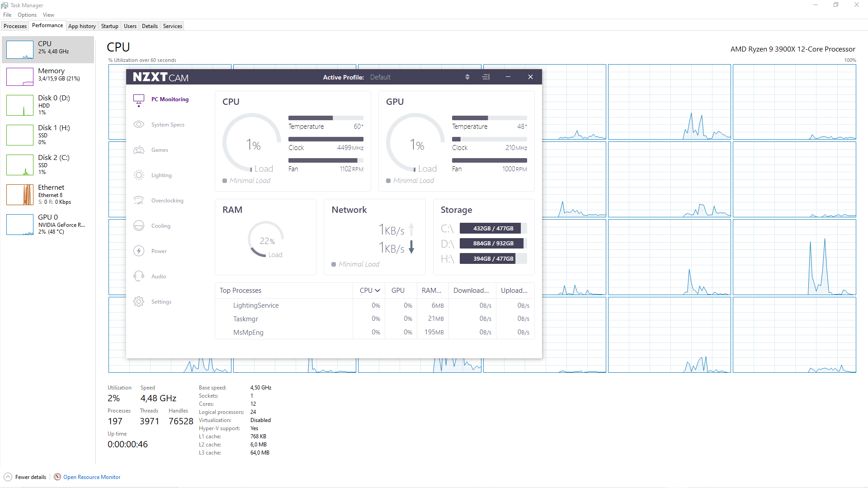Click the RAM column header
This screenshot has width=868, height=488.
click(431, 291)
